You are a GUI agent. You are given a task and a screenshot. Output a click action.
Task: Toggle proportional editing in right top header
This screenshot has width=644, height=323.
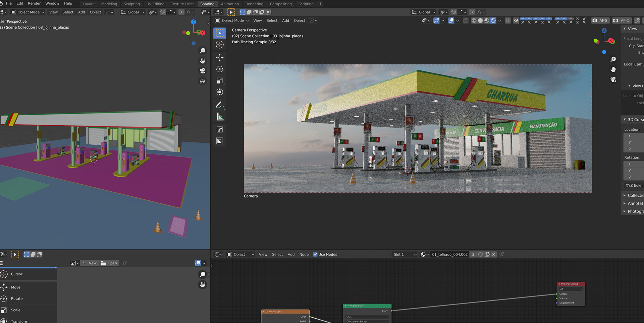coord(472,12)
